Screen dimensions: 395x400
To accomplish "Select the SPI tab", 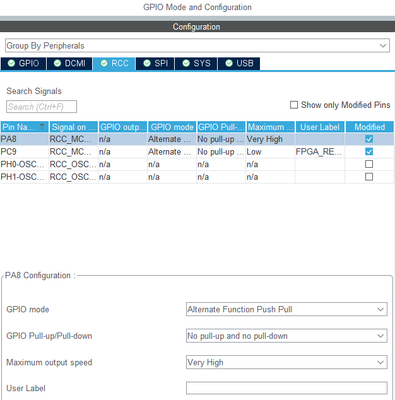I will (x=155, y=63).
